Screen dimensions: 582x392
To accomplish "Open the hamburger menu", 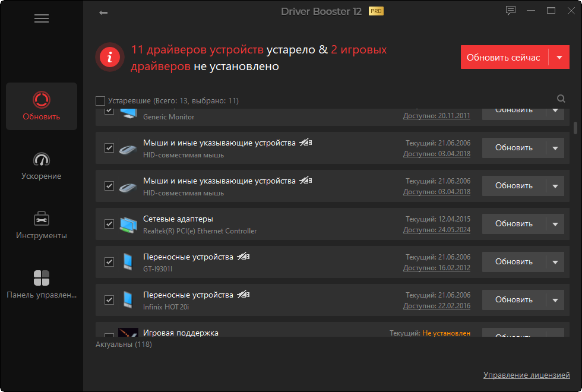I will (x=42, y=18).
